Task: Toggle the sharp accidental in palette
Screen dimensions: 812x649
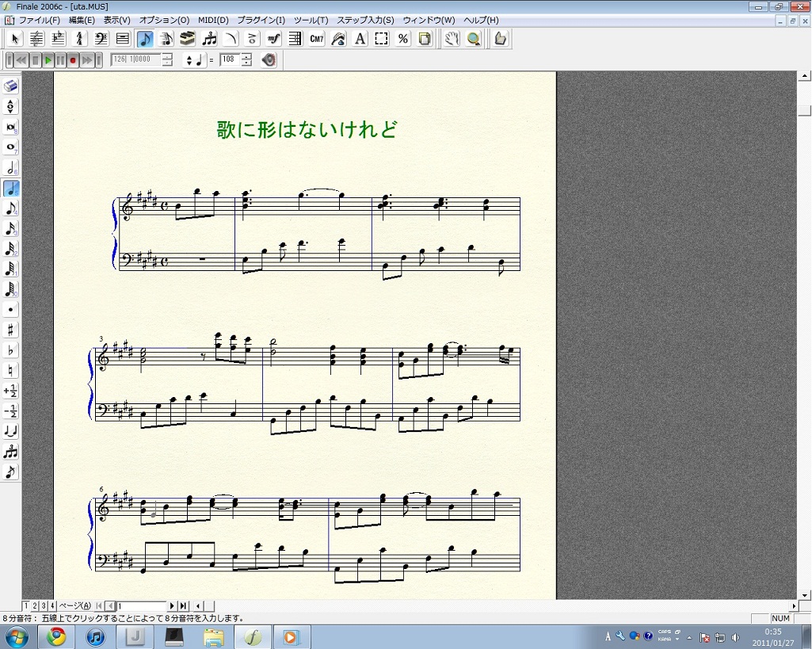Action: tap(11, 330)
